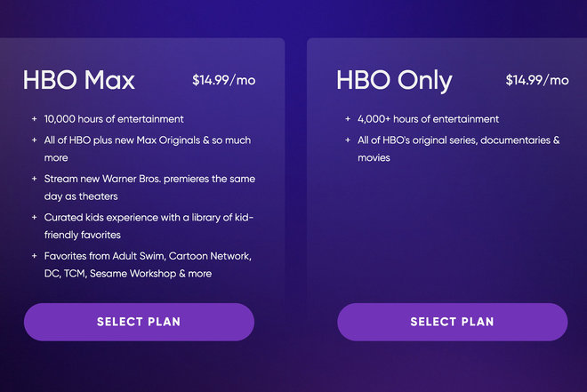Viewport: 587px width, 392px height.
Task: Click the HBO Max plan title
Action: click(78, 80)
